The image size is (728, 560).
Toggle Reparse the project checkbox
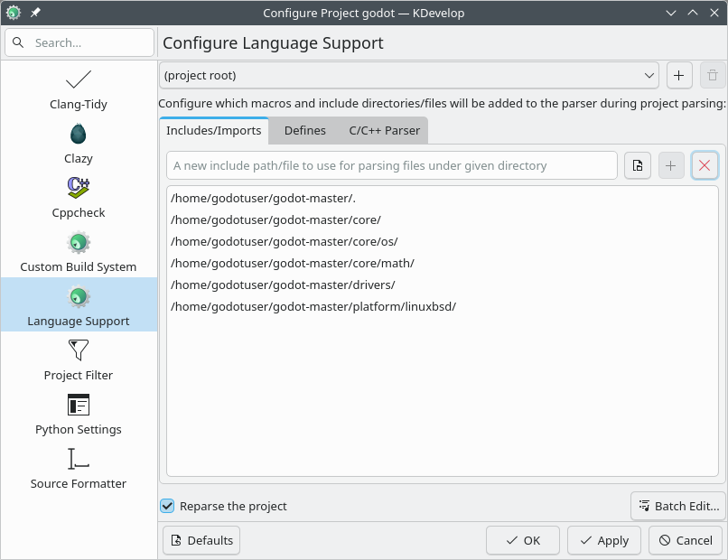167,506
